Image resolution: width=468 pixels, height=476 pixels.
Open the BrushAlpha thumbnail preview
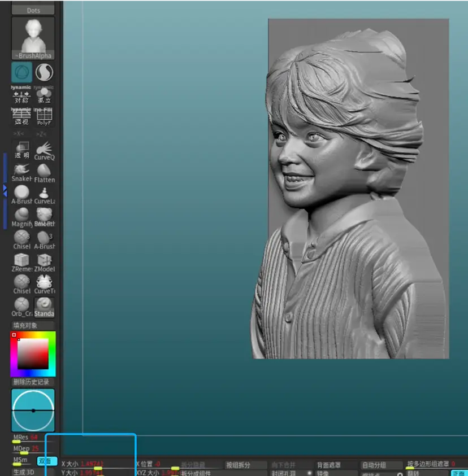[x=33, y=38]
